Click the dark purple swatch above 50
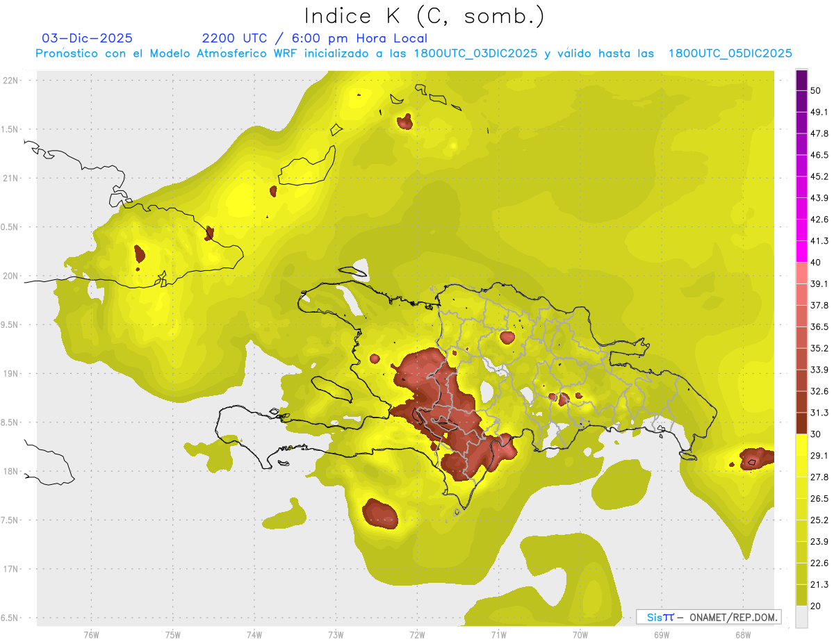834x644 pixels. tap(801, 81)
